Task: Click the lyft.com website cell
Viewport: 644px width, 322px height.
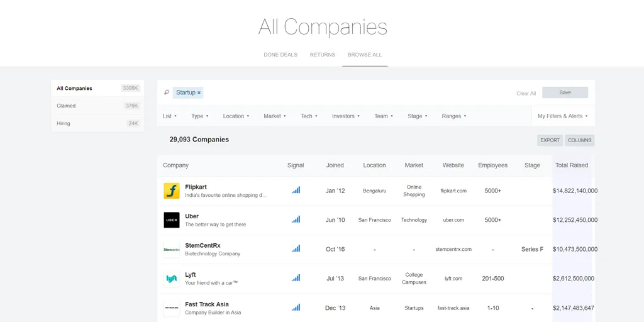Action: [x=453, y=279]
